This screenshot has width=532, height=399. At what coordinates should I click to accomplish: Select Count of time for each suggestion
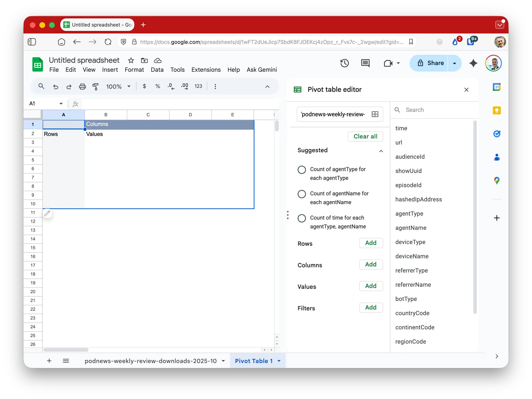pyautogui.click(x=302, y=218)
